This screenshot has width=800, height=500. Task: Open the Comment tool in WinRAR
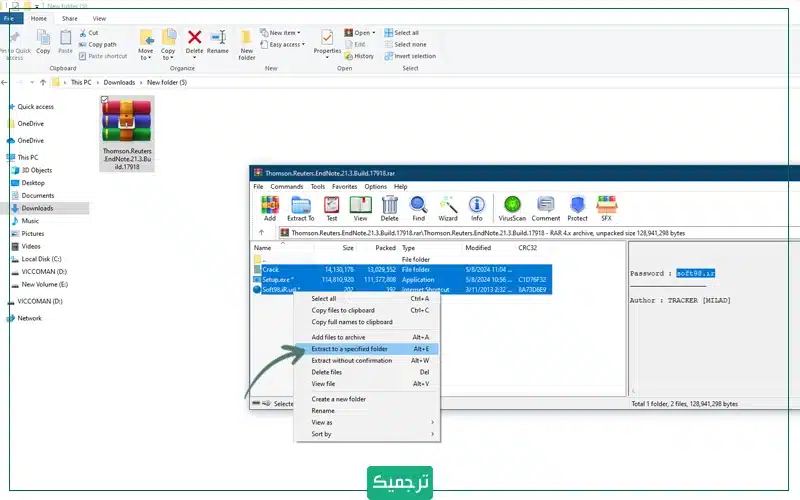tap(545, 208)
